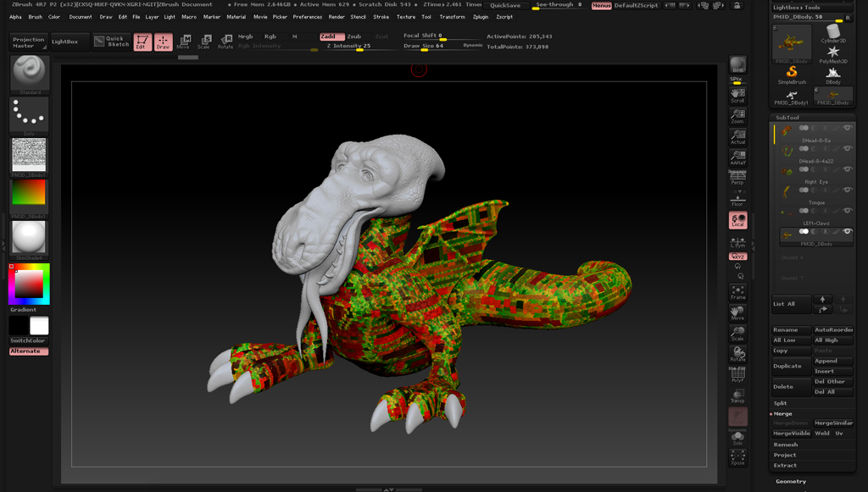Click the right-shelf Rotate view icon

click(x=738, y=354)
